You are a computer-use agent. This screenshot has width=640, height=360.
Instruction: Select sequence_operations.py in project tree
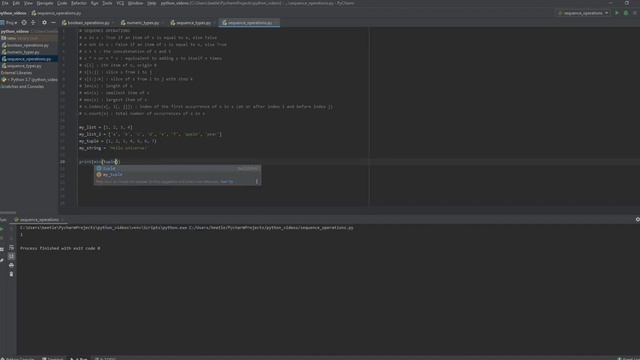click(x=29, y=59)
